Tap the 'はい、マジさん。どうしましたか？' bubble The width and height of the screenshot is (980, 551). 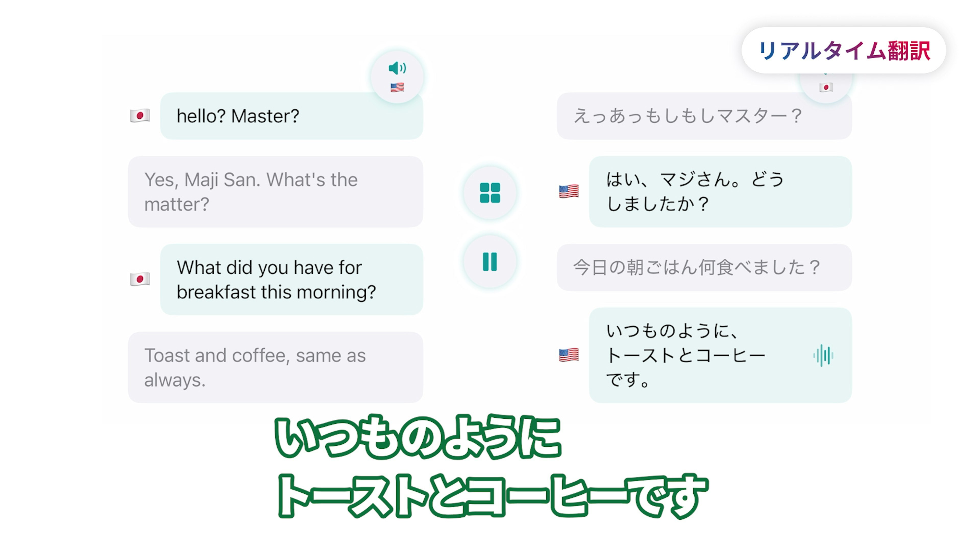click(x=720, y=192)
